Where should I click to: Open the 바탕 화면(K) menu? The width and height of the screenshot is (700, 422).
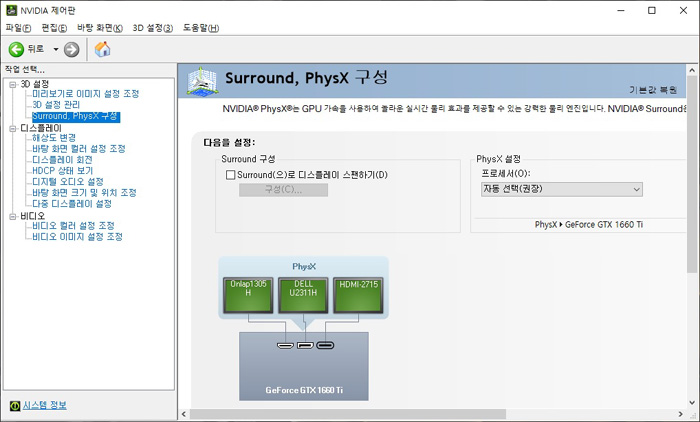pyautogui.click(x=100, y=28)
